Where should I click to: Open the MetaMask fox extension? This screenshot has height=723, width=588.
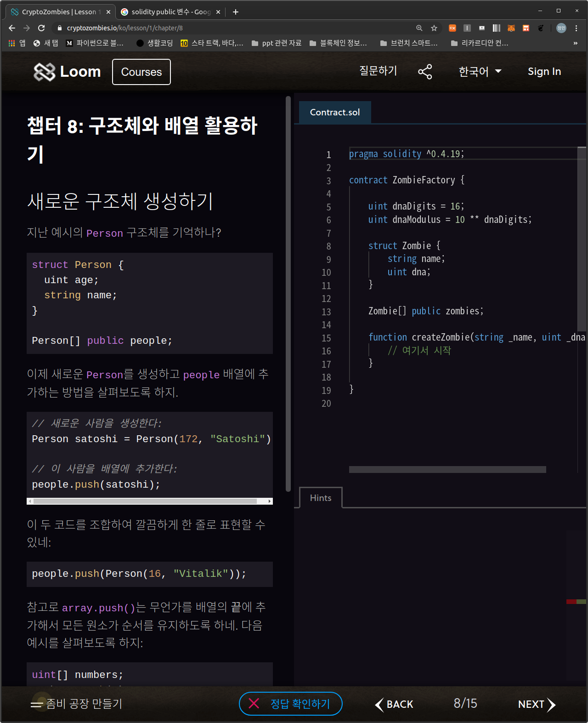pyautogui.click(x=511, y=28)
